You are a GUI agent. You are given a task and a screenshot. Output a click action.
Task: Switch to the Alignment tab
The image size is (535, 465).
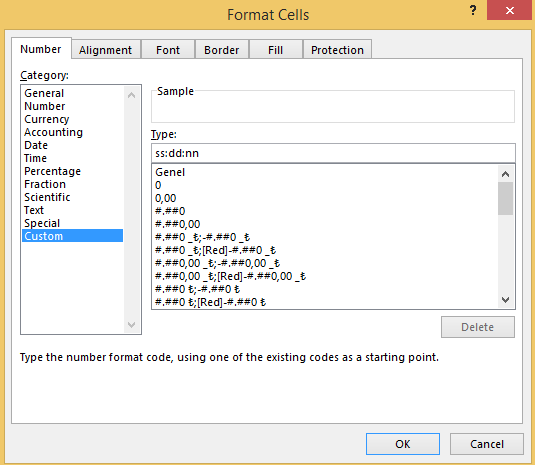[x=105, y=50]
